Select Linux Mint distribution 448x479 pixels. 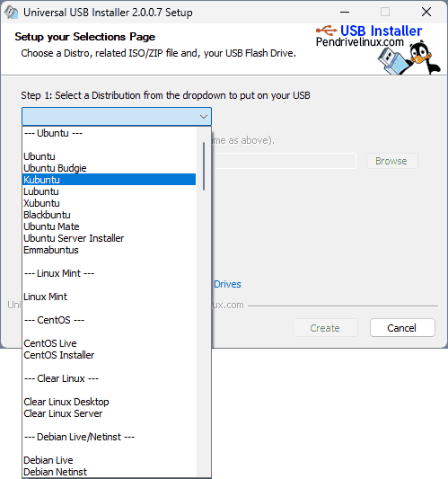(109, 297)
